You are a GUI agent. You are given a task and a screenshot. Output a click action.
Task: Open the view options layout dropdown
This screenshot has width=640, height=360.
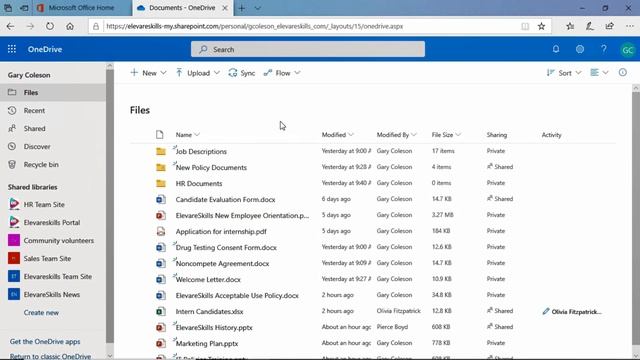pos(599,73)
